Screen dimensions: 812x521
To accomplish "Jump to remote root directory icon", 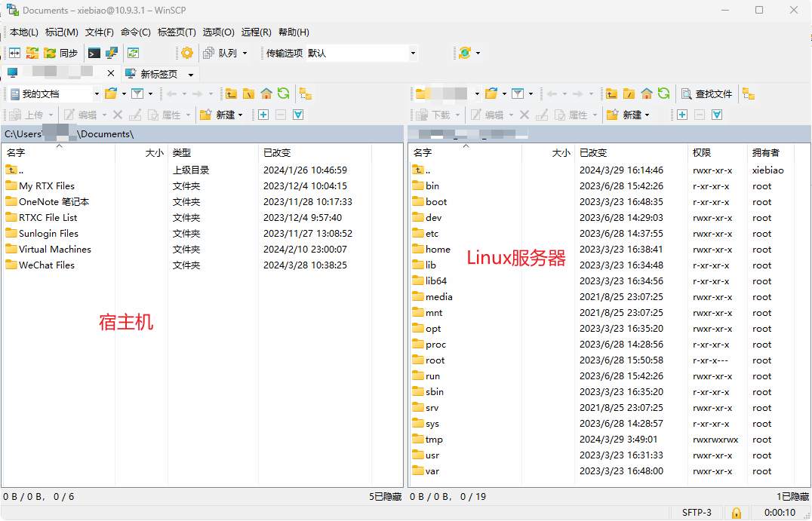I will click(629, 93).
